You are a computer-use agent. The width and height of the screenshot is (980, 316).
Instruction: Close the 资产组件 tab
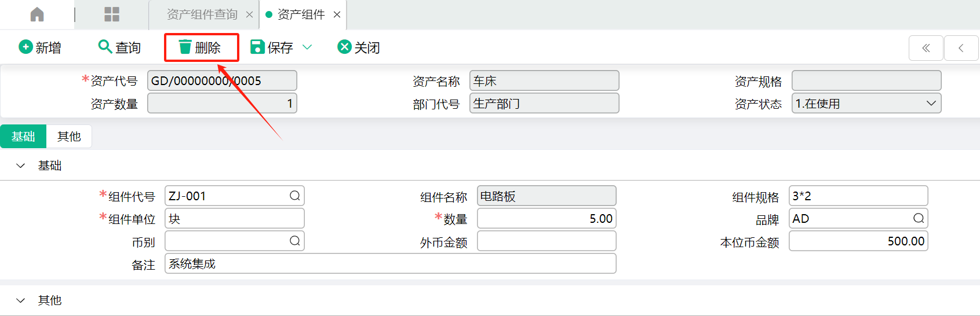(x=337, y=14)
